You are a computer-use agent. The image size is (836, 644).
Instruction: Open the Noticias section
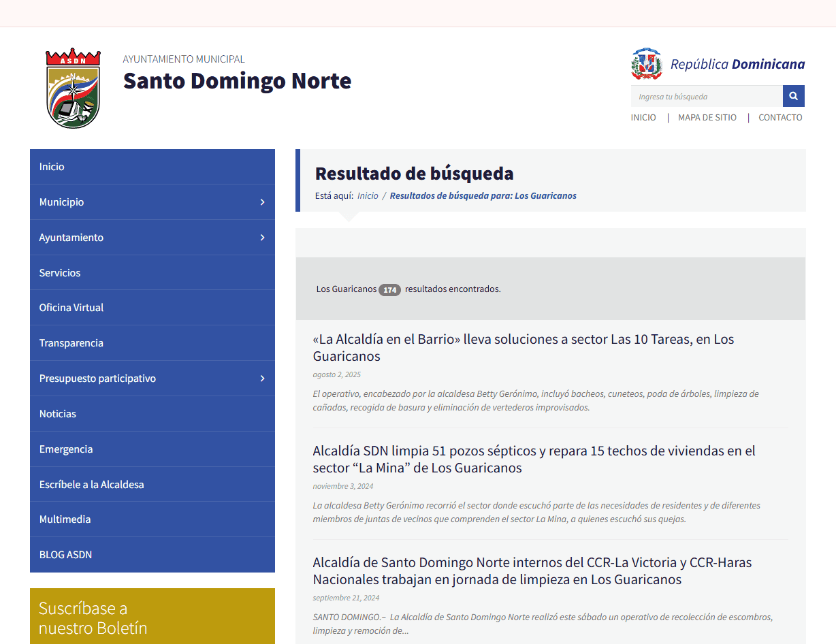(57, 413)
